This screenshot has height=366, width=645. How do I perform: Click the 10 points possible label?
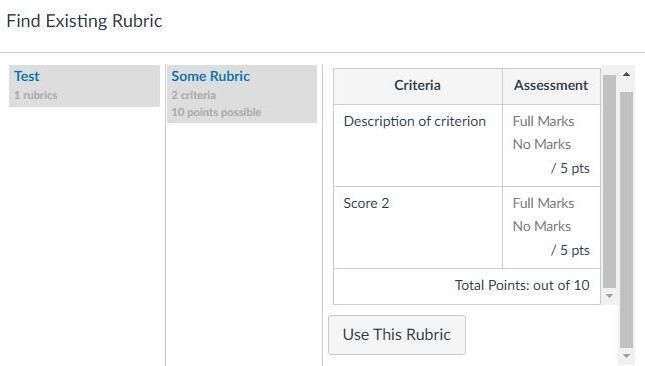point(216,112)
